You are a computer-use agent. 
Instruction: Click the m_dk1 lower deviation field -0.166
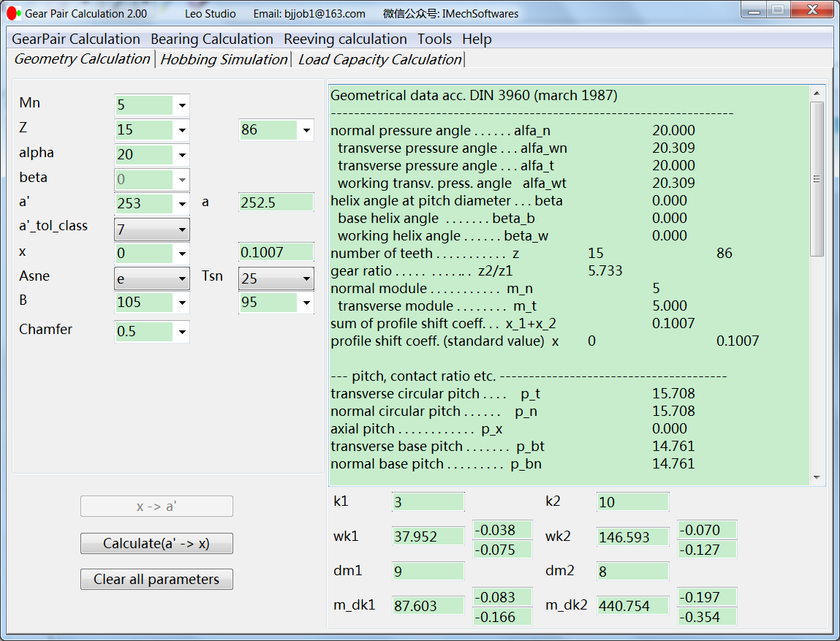[x=502, y=617]
